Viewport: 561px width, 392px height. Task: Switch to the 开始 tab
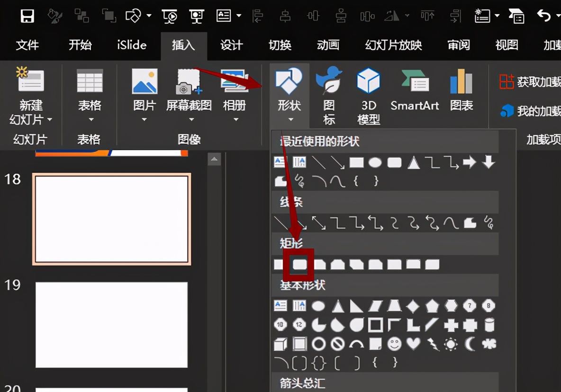80,45
